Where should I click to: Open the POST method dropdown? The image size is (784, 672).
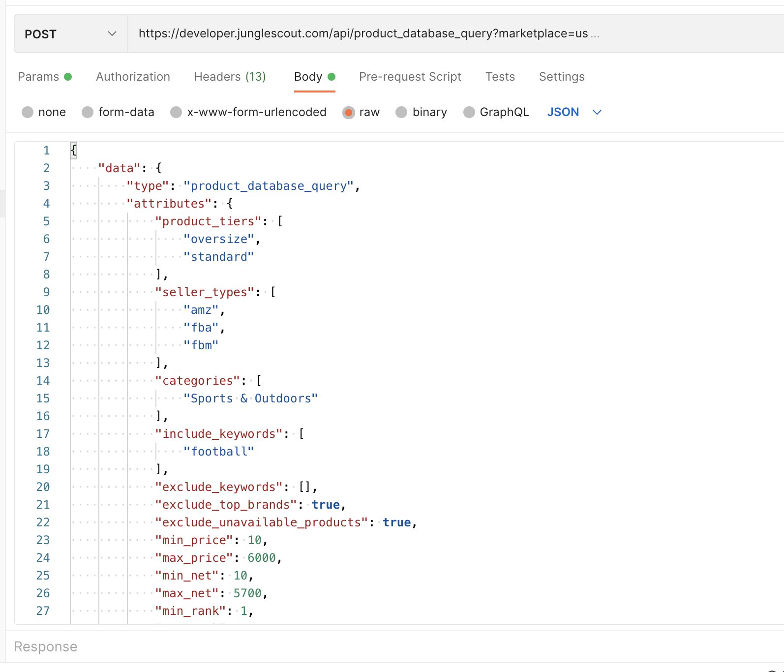(x=71, y=34)
